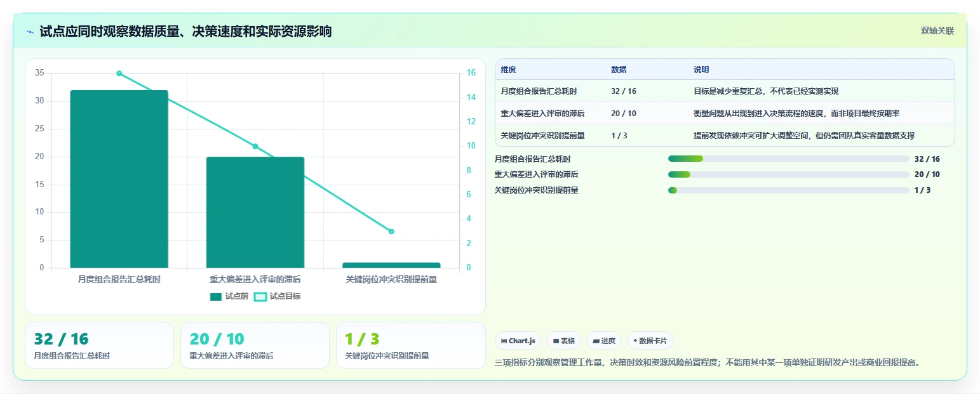
Task: Click x-axis label 重大偏差进入评审的滞后
Action: [x=255, y=279]
